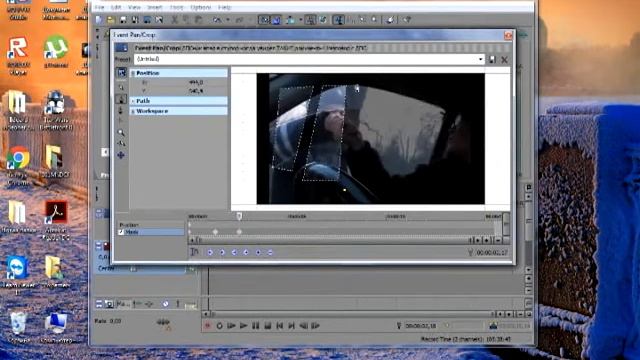Click the Create Keyframe button

point(258,252)
